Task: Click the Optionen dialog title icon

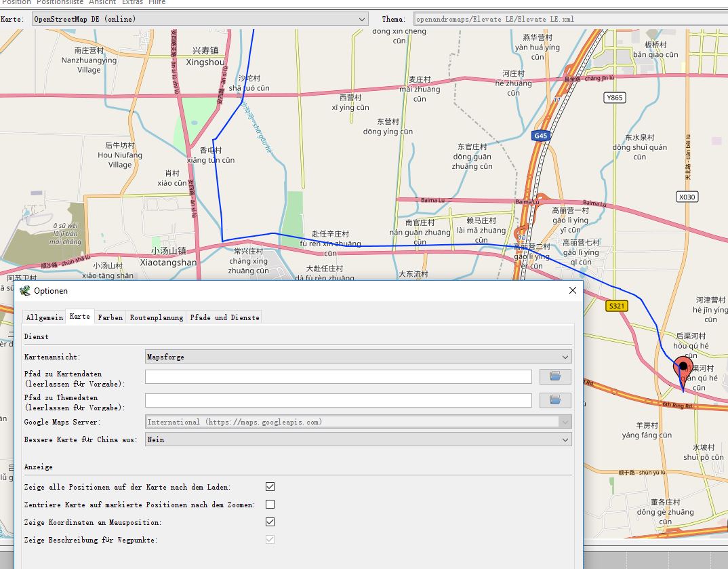Action: point(25,290)
